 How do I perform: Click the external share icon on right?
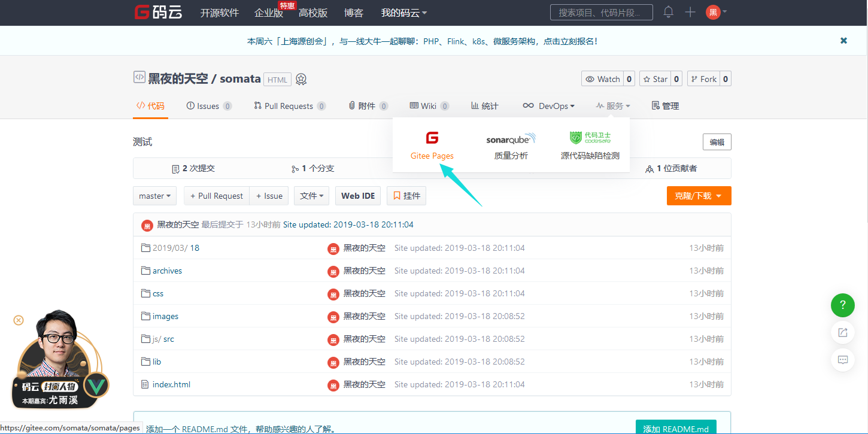[842, 333]
